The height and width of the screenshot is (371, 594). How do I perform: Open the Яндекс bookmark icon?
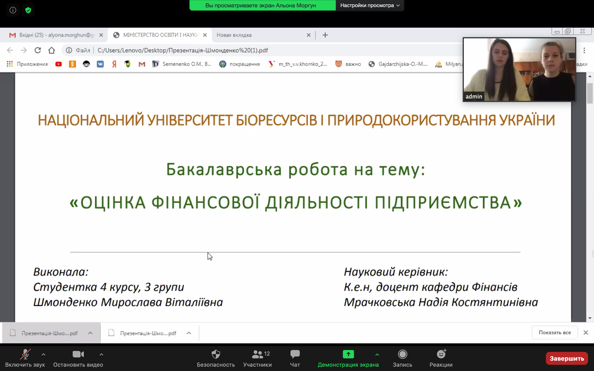pyautogui.click(x=114, y=64)
